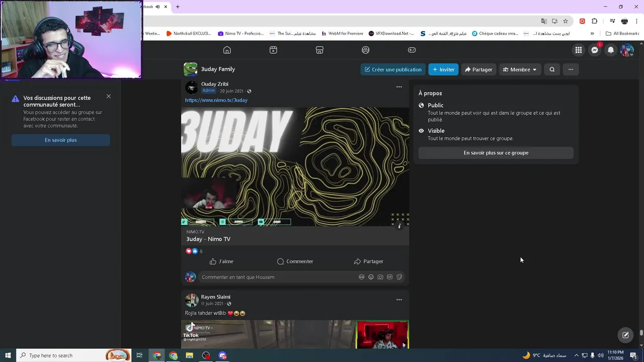This screenshot has height=362, width=644.
Task: Open VFXDownload.Net bookmark
Action: pos(391,34)
